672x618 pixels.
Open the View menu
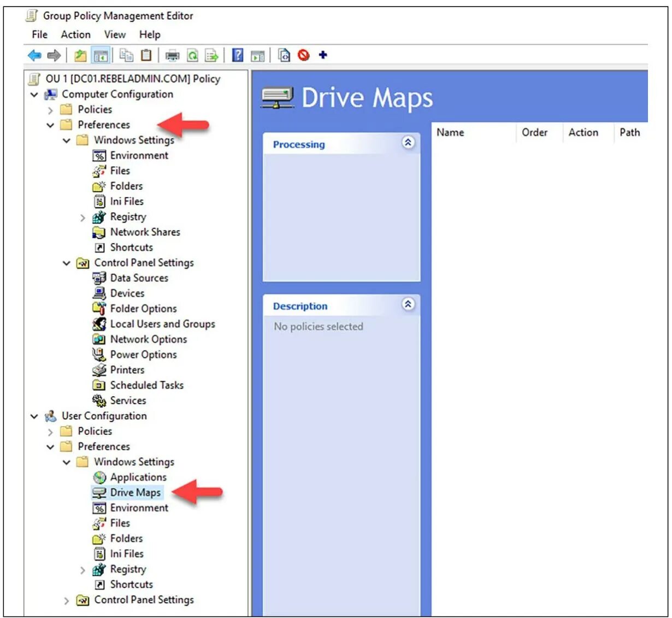coord(115,34)
